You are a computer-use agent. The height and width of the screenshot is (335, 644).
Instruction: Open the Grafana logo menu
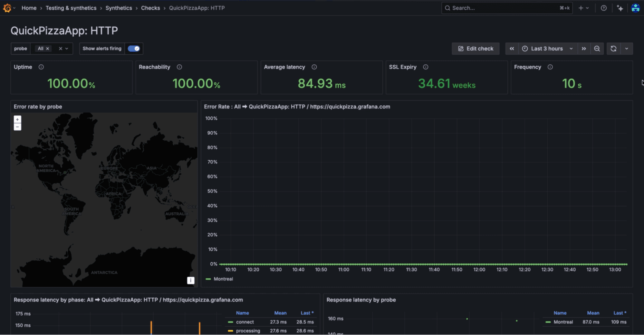(x=7, y=8)
